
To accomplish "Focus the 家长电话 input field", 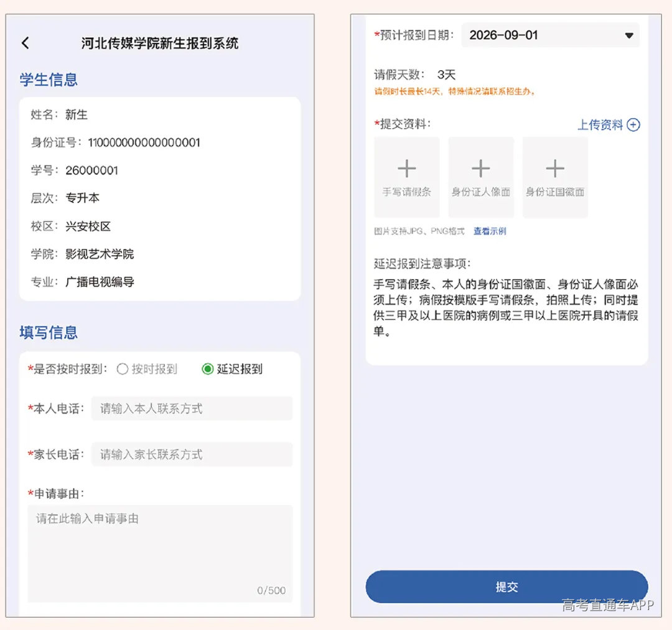I will tap(192, 455).
